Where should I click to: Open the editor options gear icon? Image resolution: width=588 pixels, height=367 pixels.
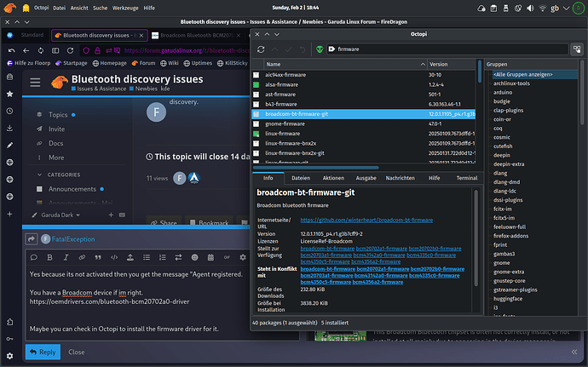[x=243, y=257]
